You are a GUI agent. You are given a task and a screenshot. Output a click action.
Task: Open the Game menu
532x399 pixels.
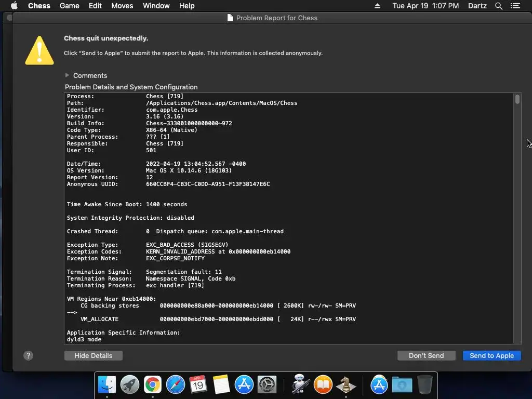pyautogui.click(x=69, y=6)
